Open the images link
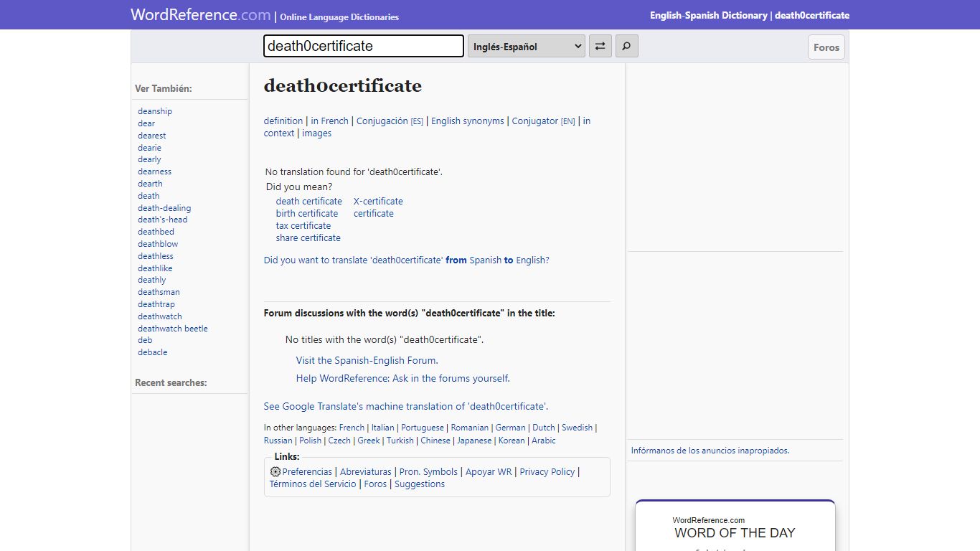 (x=316, y=133)
